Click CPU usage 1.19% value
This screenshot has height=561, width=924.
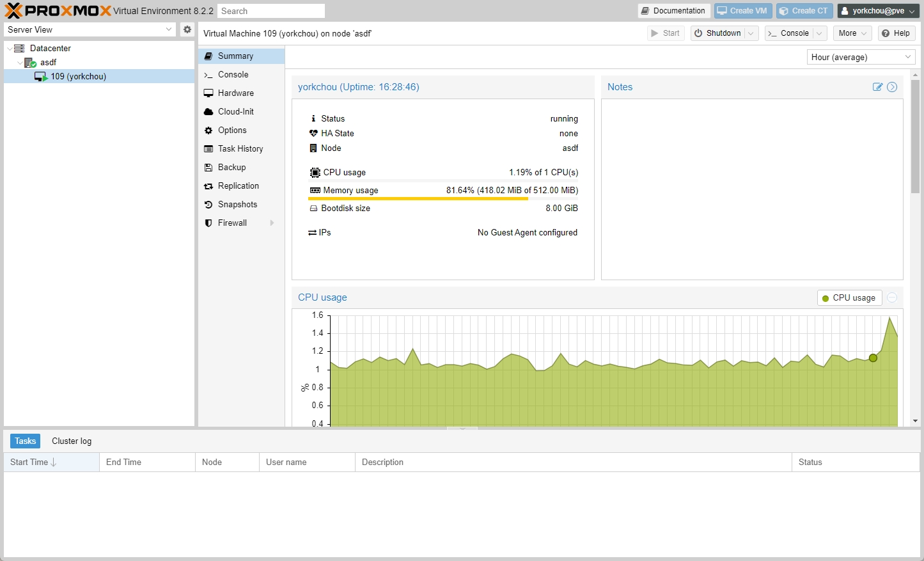click(x=544, y=173)
